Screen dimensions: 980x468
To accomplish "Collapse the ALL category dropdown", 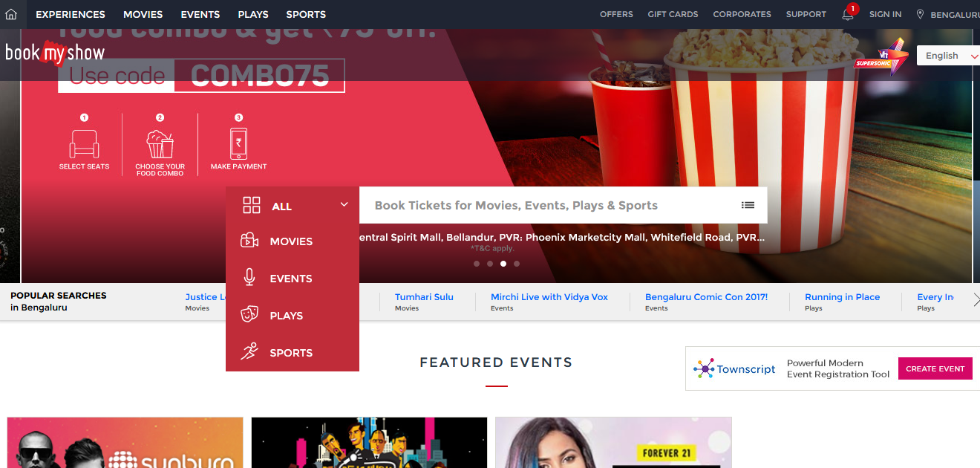I will (x=344, y=205).
